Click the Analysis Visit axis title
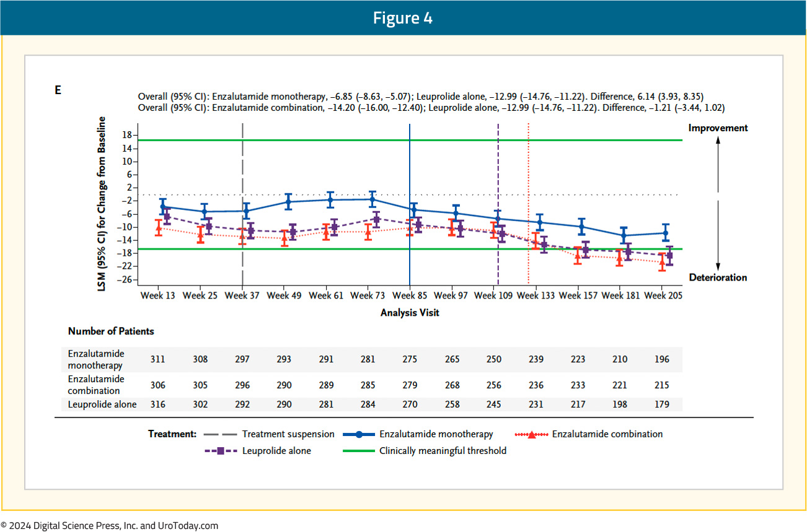This screenshot has width=807, height=532. pyautogui.click(x=410, y=313)
